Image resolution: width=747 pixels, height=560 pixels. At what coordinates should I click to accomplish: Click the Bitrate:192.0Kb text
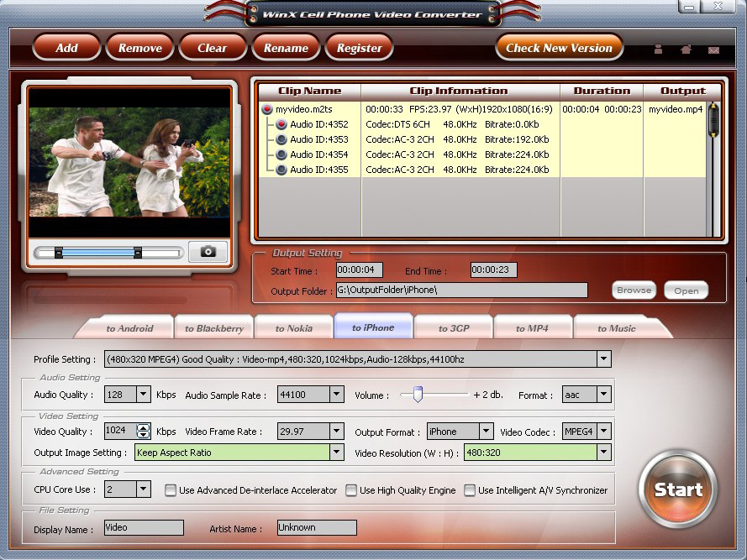(517, 139)
